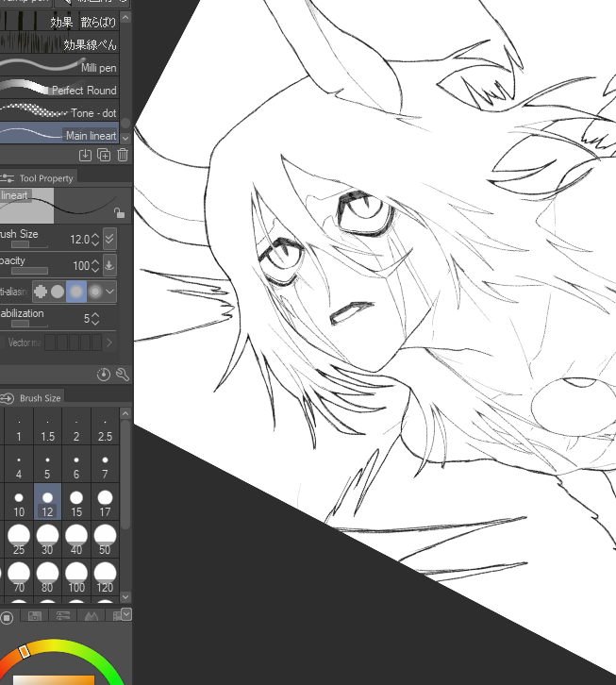Choose brush size 30 preset
Viewport: 616px width, 685px height.
click(47, 541)
